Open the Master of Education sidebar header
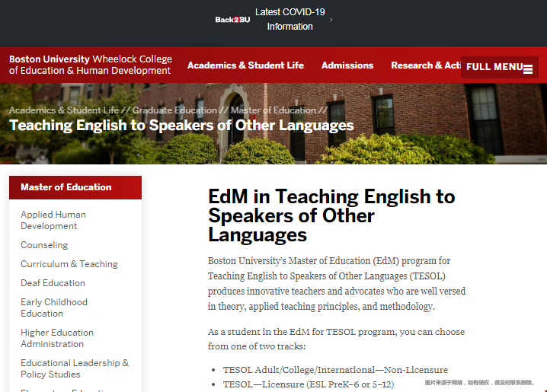547x392 pixels. coord(75,187)
